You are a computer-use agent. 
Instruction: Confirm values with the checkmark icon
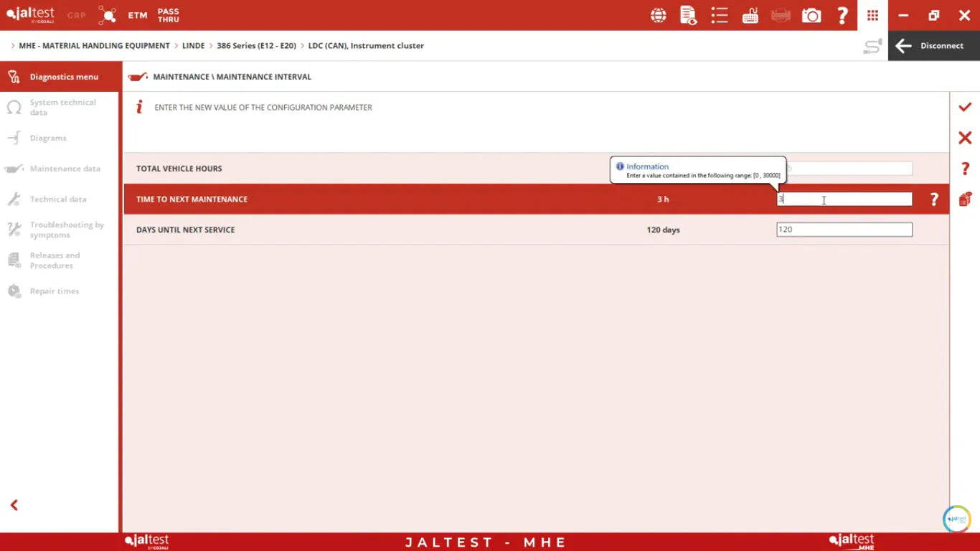(x=965, y=107)
